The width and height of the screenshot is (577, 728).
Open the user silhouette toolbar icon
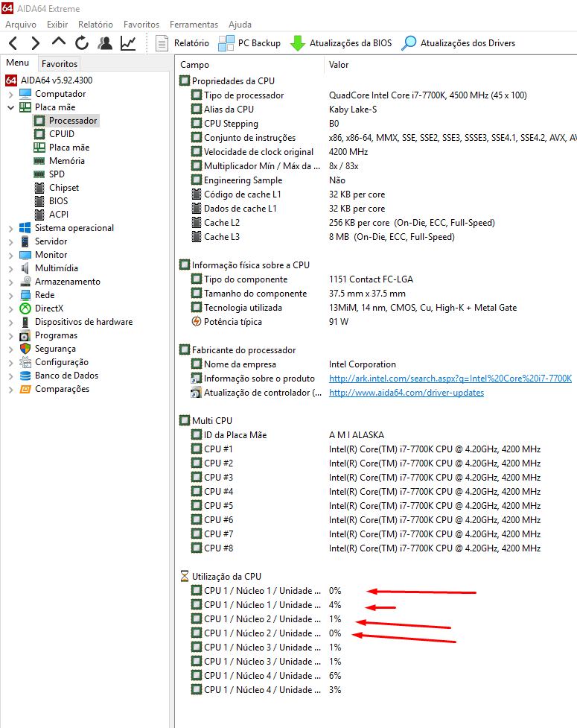[105, 43]
